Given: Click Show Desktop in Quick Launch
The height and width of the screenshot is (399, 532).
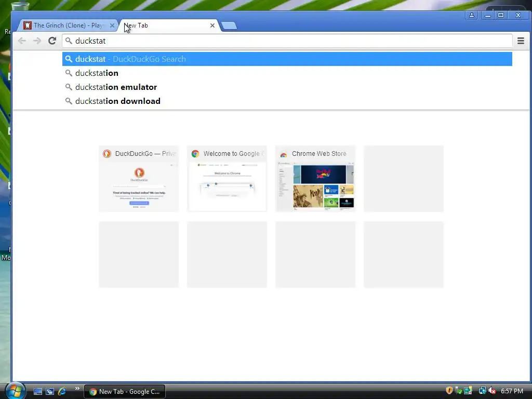Looking at the screenshot, I should pyautogui.click(x=37, y=392).
